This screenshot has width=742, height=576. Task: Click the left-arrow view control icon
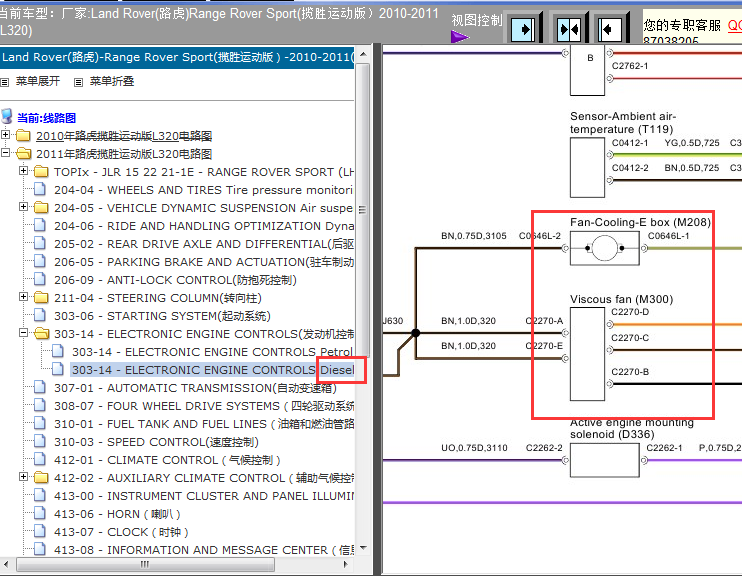[610, 29]
